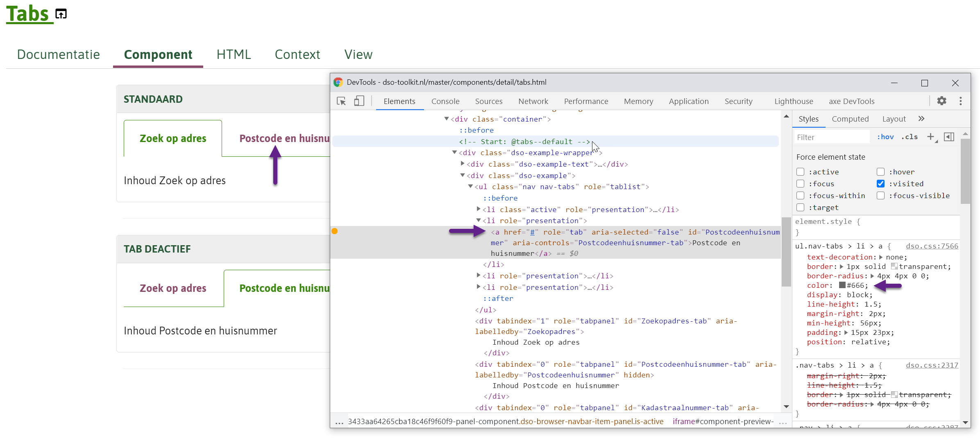Toggle the :hov element state panel
The image size is (980, 438).
(x=885, y=137)
